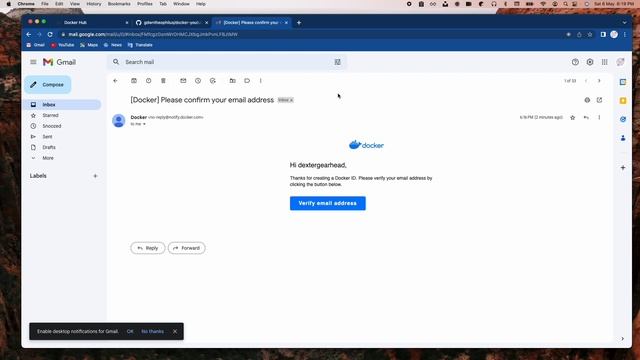This screenshot has height=360, width=640.
Task: Hide the side panel arrow
Action: coord(622,339)
